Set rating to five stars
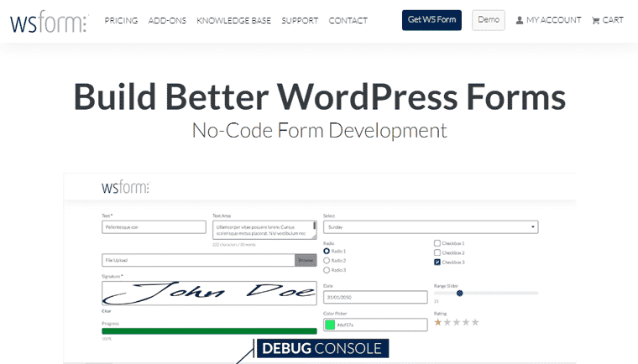Viewport: 638px width, 364px height. point(475,323)
